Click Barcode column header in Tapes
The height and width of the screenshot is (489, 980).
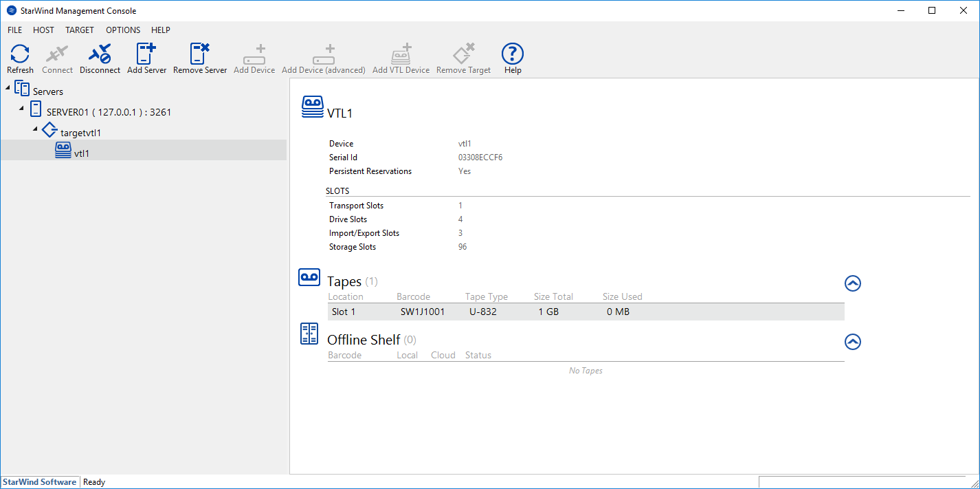pyautogui.click(x=413, y=297)
